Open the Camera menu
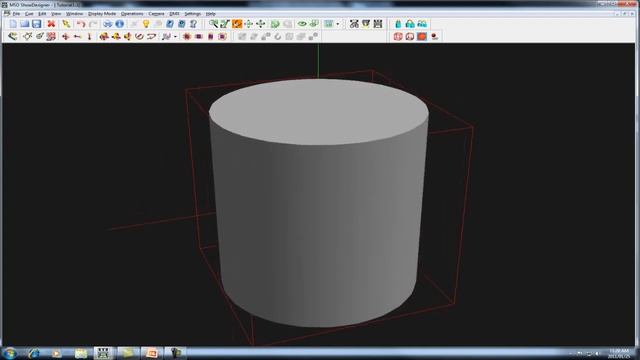 tap(156, 14)
